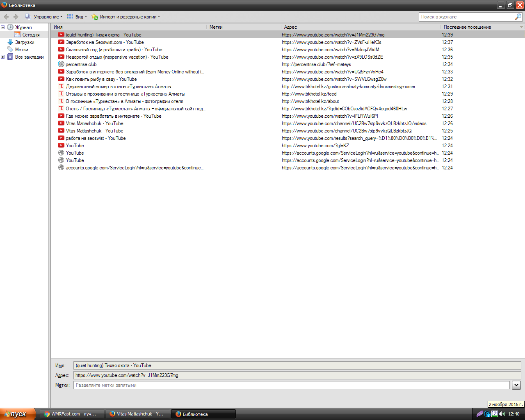Open the column picker at header's right end
The width and height of the screenshot is (525, 420).
522,27
